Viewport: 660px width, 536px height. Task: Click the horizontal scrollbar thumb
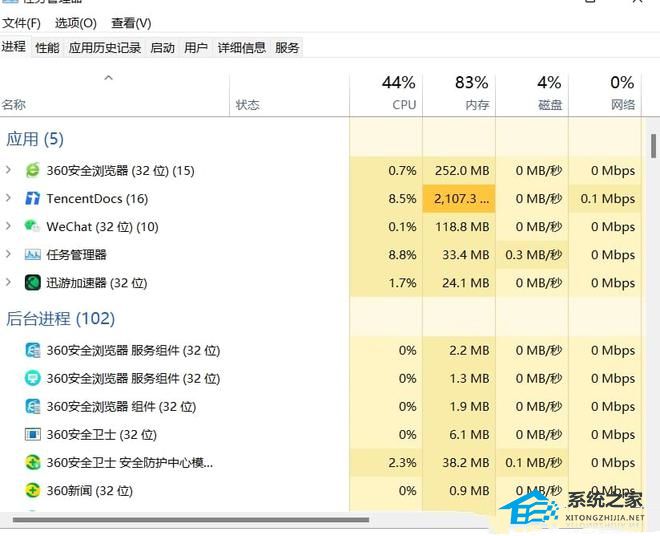(x=191, y=520)
